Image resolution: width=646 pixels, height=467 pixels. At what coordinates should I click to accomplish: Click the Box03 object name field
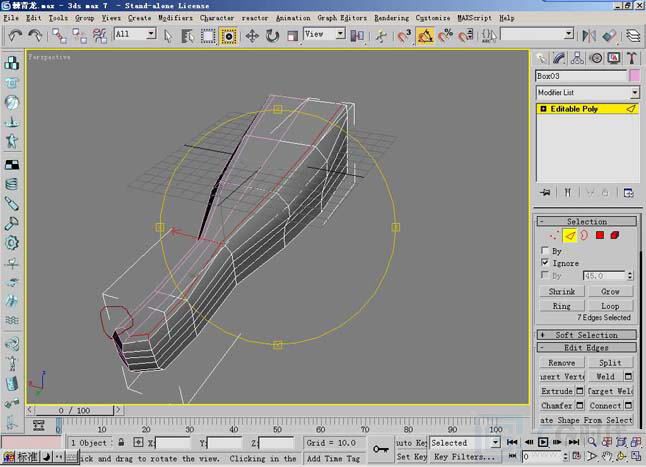(x=581, y=76)
